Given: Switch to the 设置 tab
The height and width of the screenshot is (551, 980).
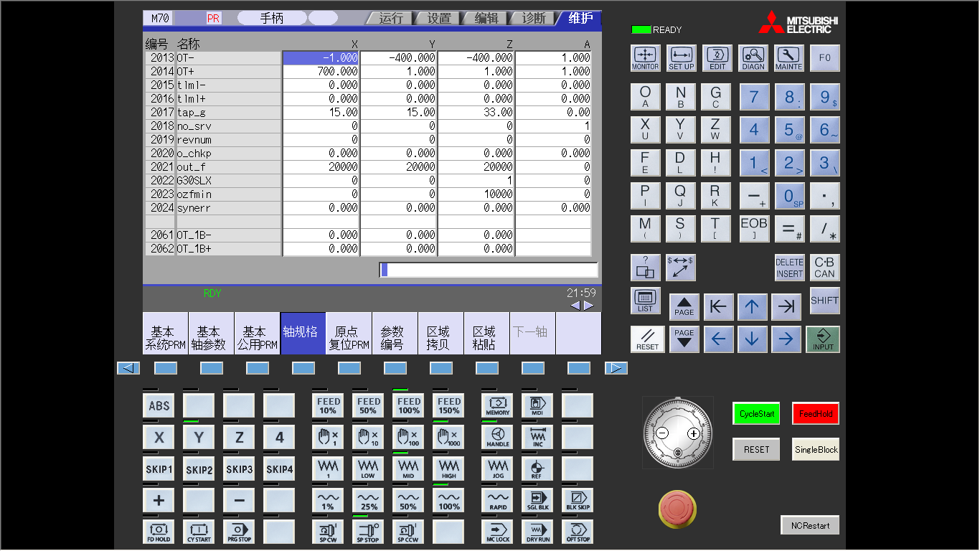Looking at the screenshot, I should [x=439, y=18].
